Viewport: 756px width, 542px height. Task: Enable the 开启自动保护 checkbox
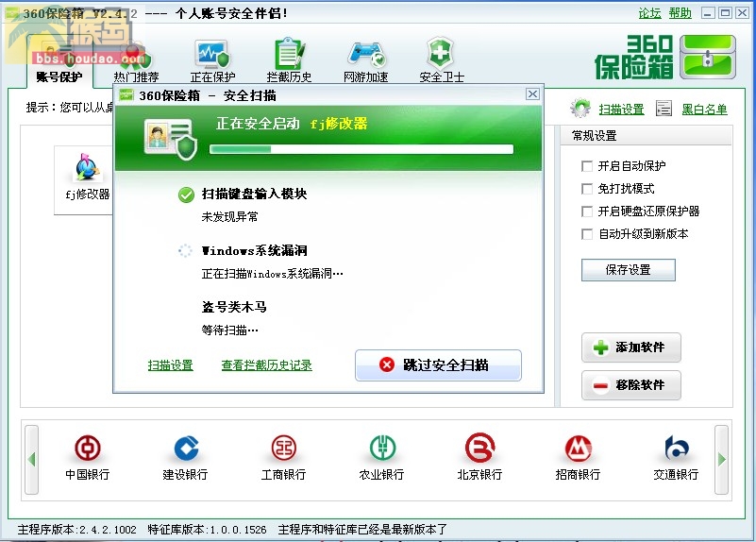587,166
